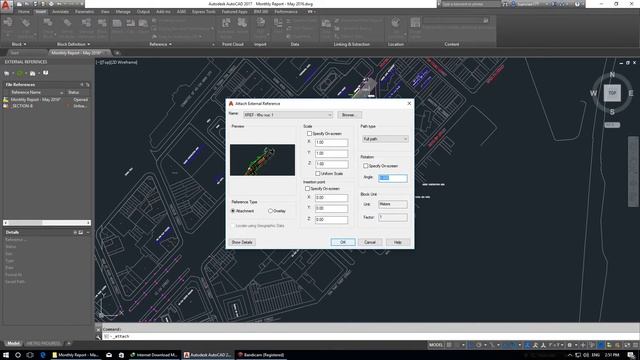The width and height of the screenshot is (640, 360).
Task: Open Windows Start menu
Action: click(6, 355)
